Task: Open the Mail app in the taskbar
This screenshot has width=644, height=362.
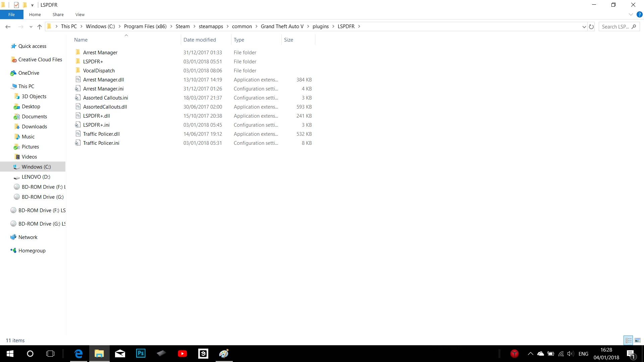Action: pyautogui.click(x=120, y=353)
